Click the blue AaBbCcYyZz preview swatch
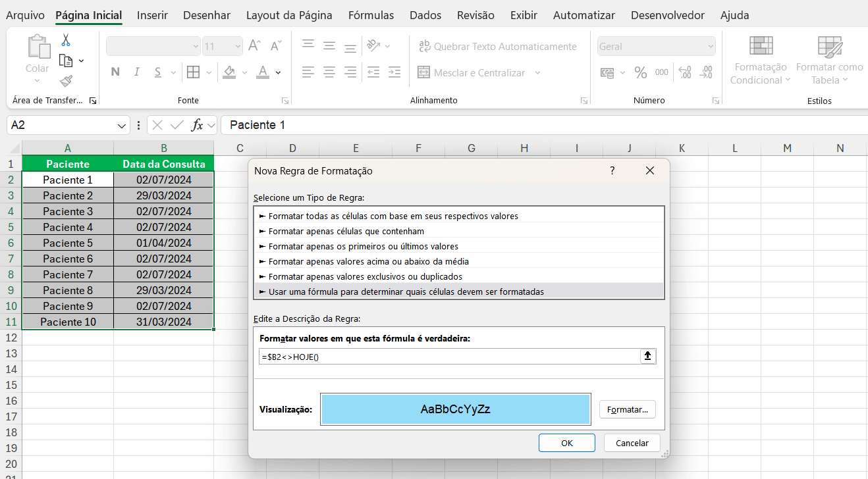 pos(455,409)
